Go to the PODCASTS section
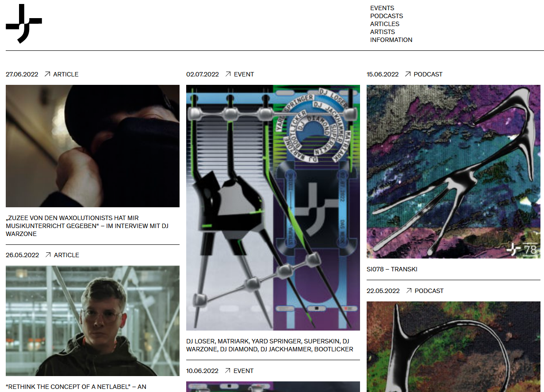544x392 pixels. click(387, 16)
